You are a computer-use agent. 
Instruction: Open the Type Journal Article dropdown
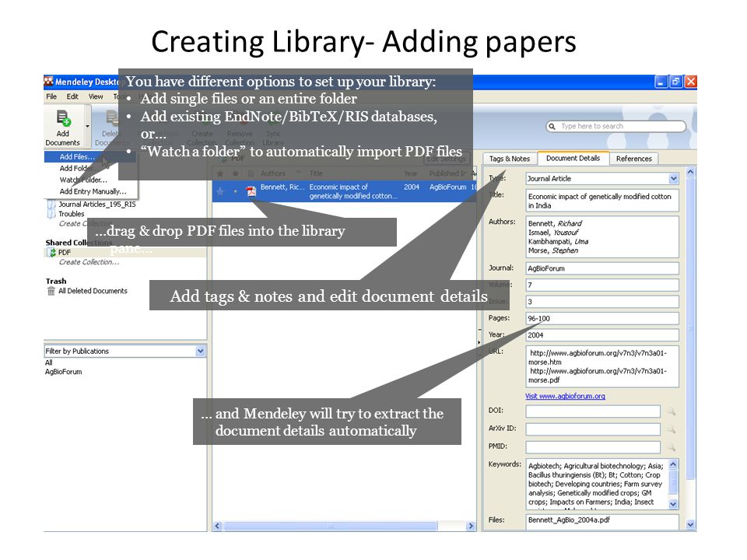(x=673, y=179)
